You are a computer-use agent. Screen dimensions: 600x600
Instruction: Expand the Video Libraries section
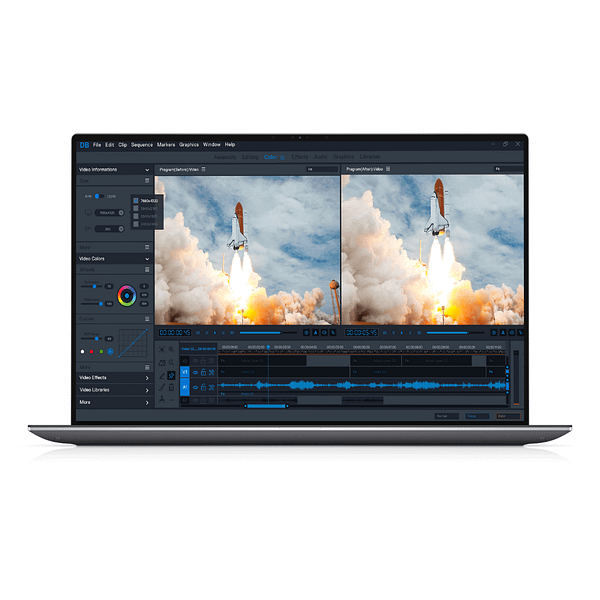pos(147,390)
